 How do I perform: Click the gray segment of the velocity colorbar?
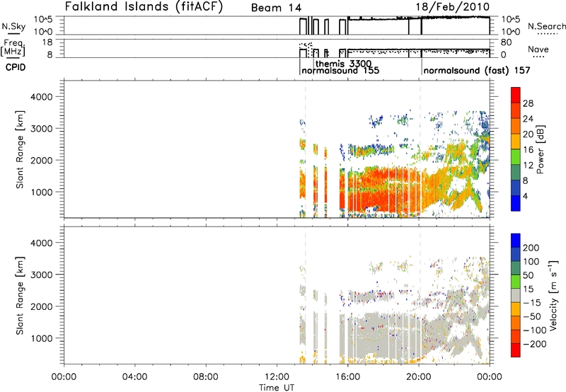516,295
